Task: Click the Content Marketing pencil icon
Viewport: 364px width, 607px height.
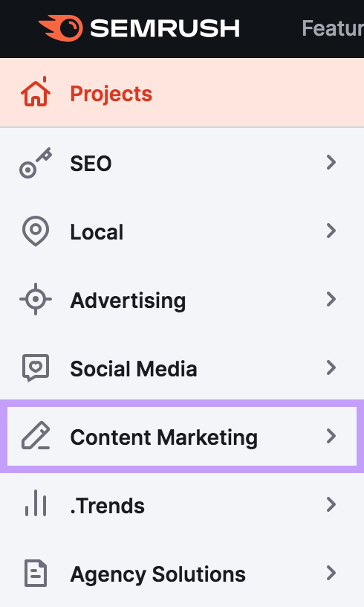Action: tap(36, 436)
